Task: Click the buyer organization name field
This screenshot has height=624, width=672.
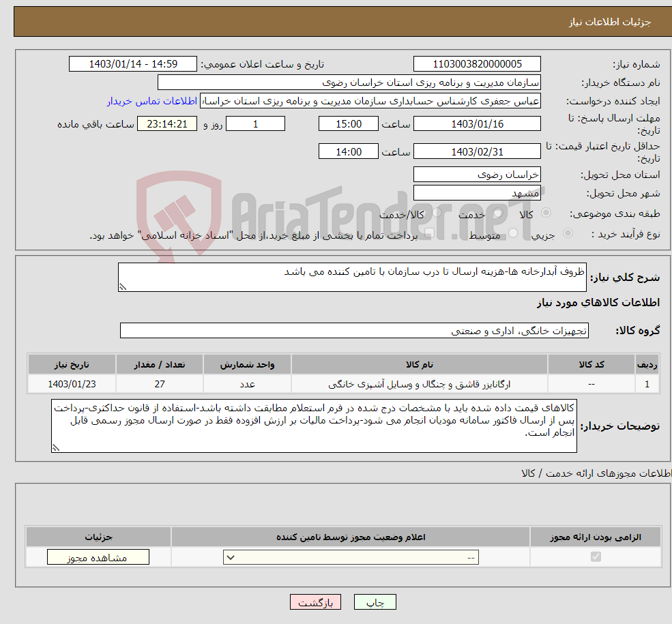Action: [x=349, y=83]
